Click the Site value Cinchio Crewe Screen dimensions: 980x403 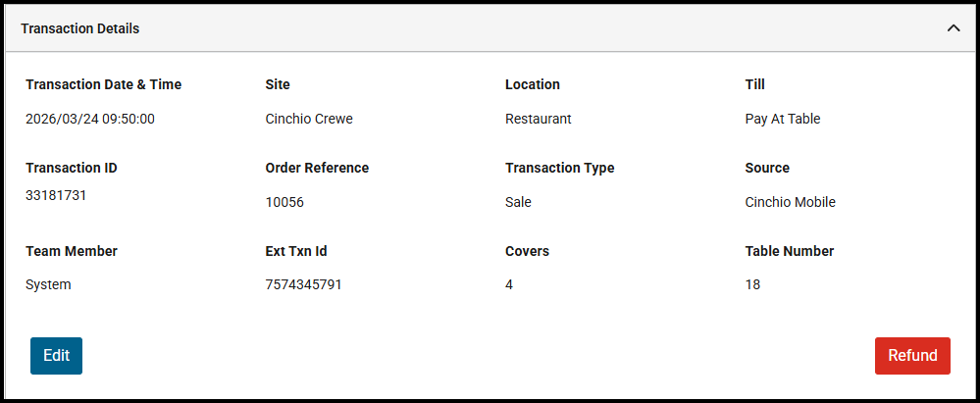309,119
